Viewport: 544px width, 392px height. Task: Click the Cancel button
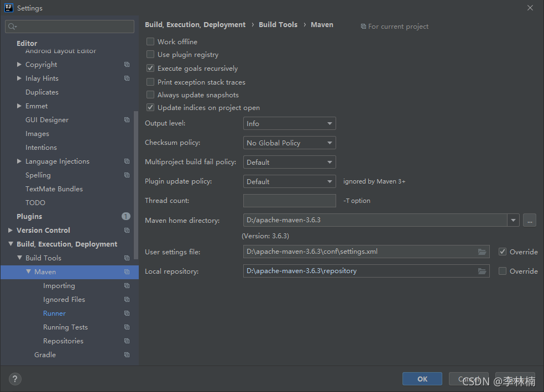tap(469, 379)
